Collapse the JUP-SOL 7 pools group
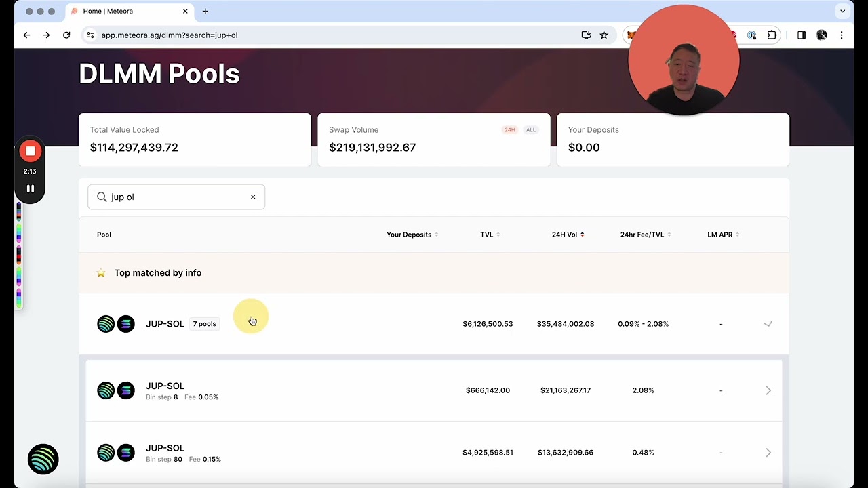 tap(768, 324)
